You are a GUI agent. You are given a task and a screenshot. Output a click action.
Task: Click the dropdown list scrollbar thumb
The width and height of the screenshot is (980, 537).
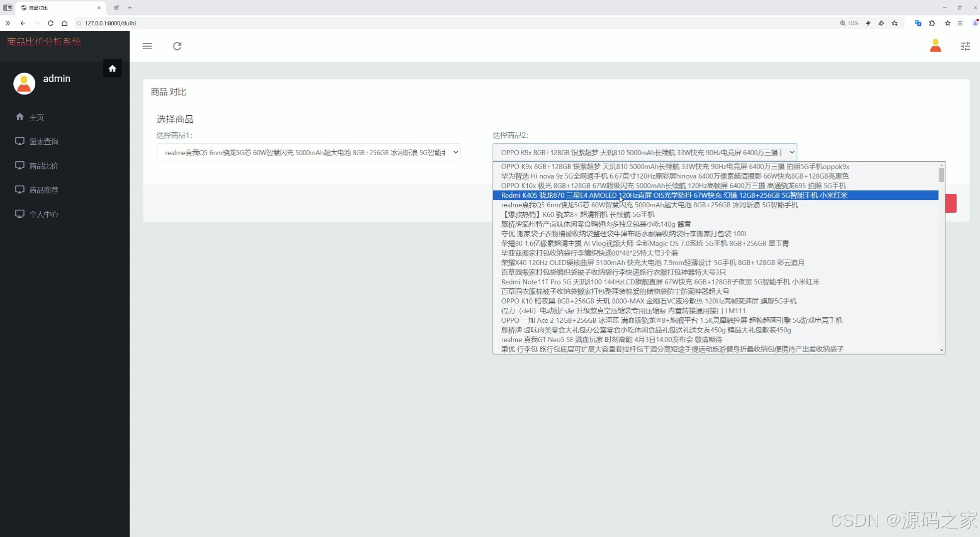click(x=942, y=175)
